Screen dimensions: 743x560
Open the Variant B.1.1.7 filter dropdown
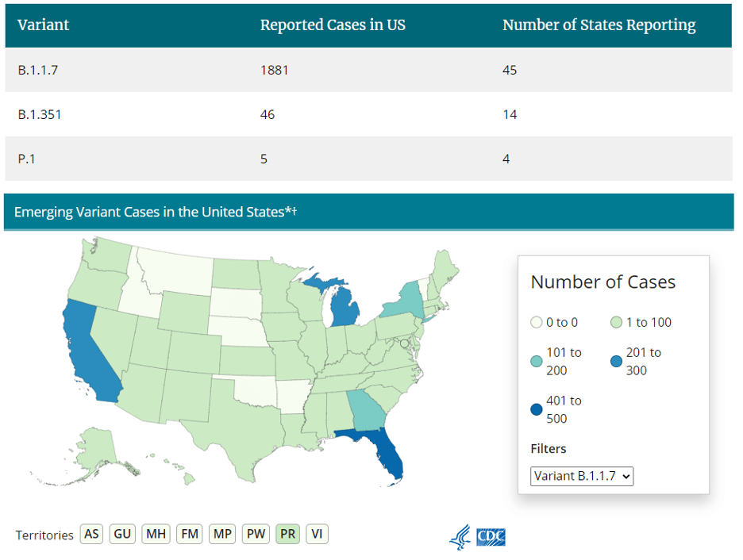tap(582, 476)
